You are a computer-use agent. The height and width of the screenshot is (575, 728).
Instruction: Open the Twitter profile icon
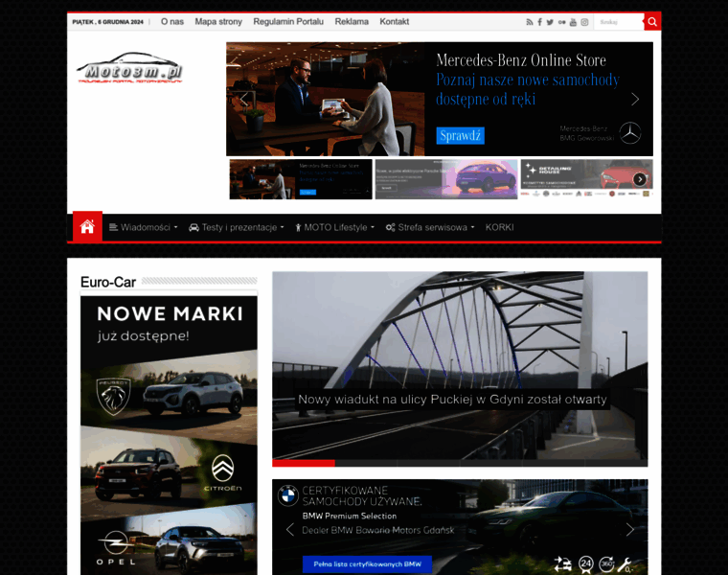550,22
